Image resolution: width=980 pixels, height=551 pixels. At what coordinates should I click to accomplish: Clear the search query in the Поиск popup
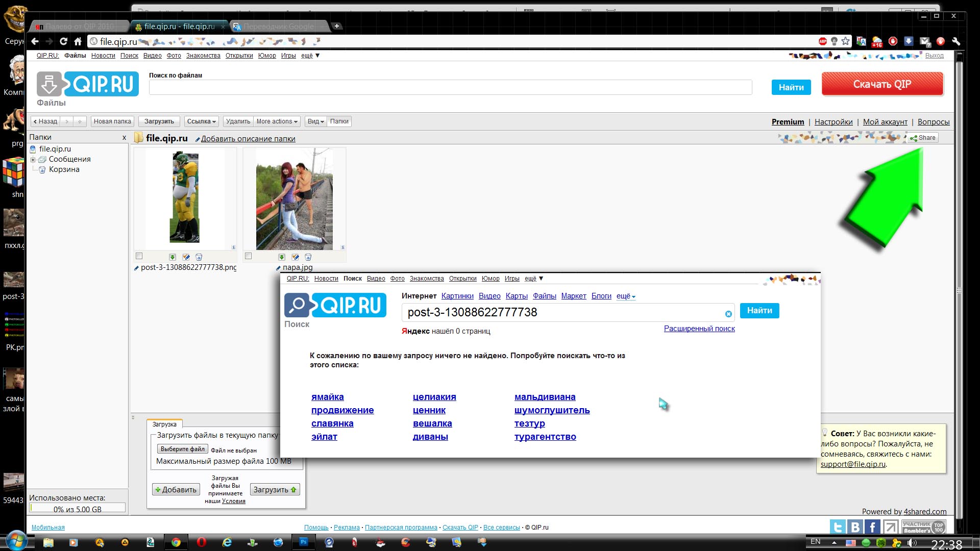tap(728, 314)
